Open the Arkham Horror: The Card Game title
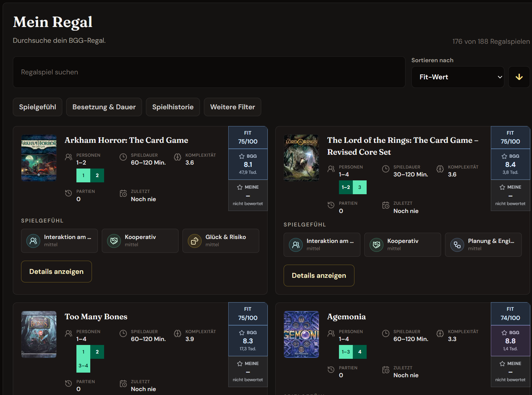The height and width of the screenshot is (395, 532). (x=126, y=140)
